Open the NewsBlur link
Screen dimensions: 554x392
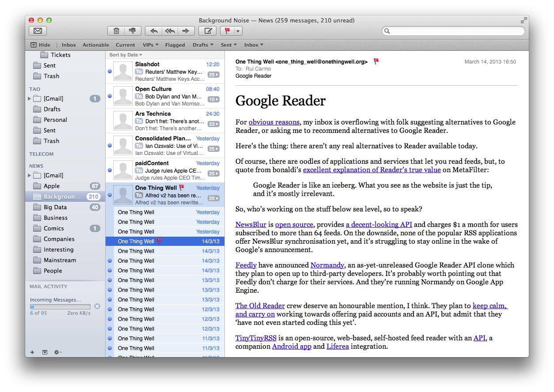250,225
